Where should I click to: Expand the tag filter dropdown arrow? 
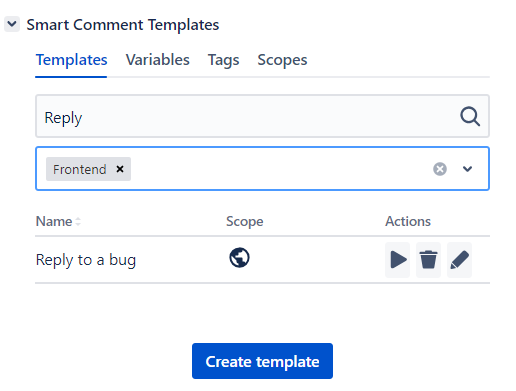click(x=467, y=169)
